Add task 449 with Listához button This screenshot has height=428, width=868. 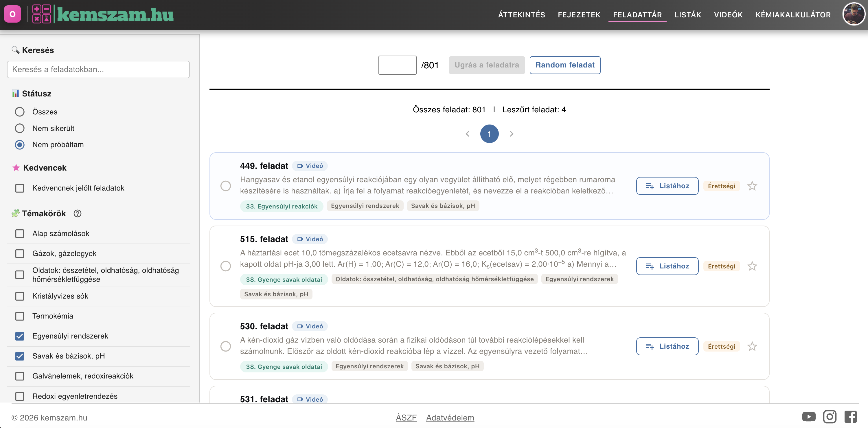667,186
